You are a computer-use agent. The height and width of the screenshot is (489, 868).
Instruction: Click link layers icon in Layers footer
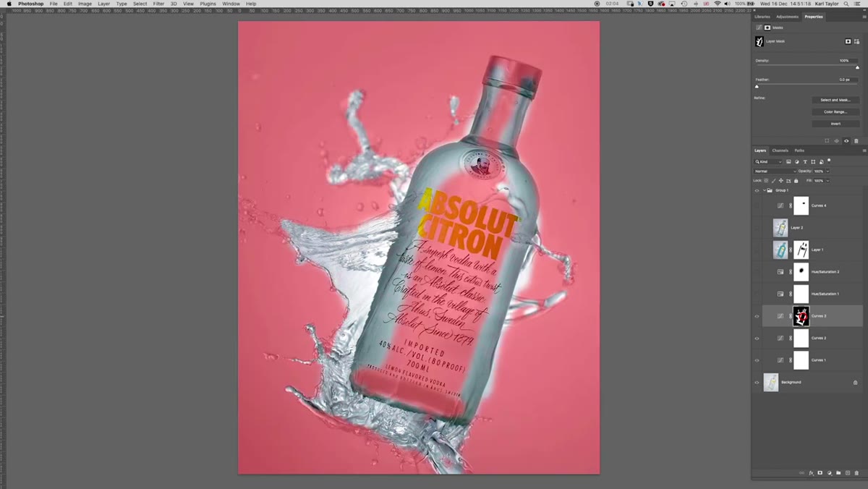(802, 473)
